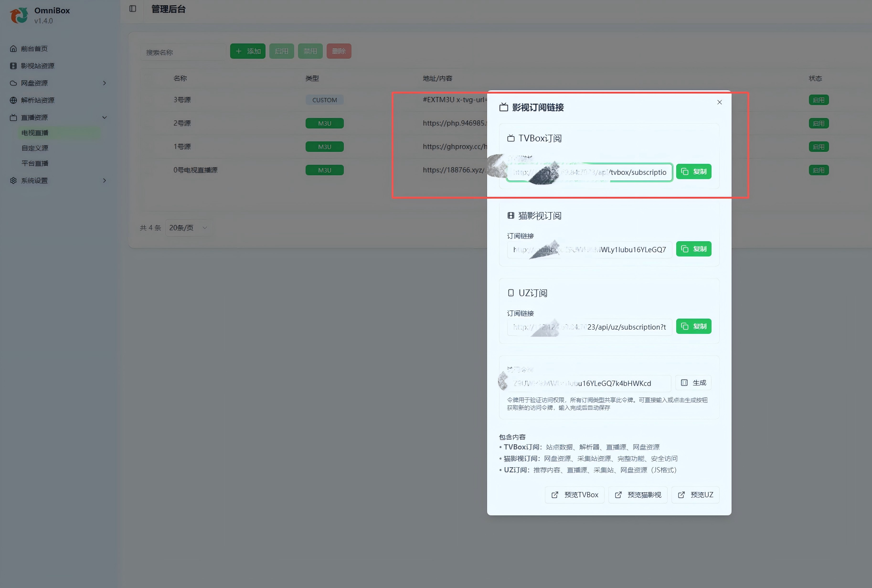The height and width of the screenshot is (588, 872).
Task: Click the 预览UZ preview button
Action: point(695,495)
